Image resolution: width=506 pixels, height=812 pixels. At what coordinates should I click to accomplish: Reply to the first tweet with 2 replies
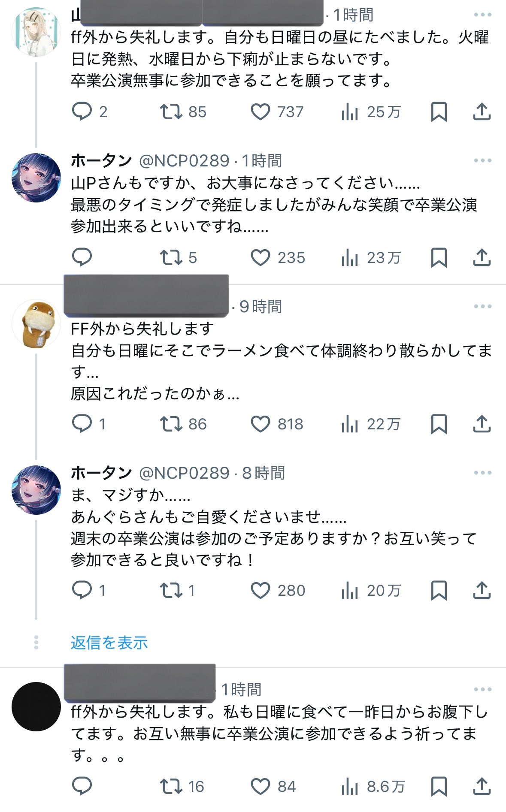click(82, 112)
